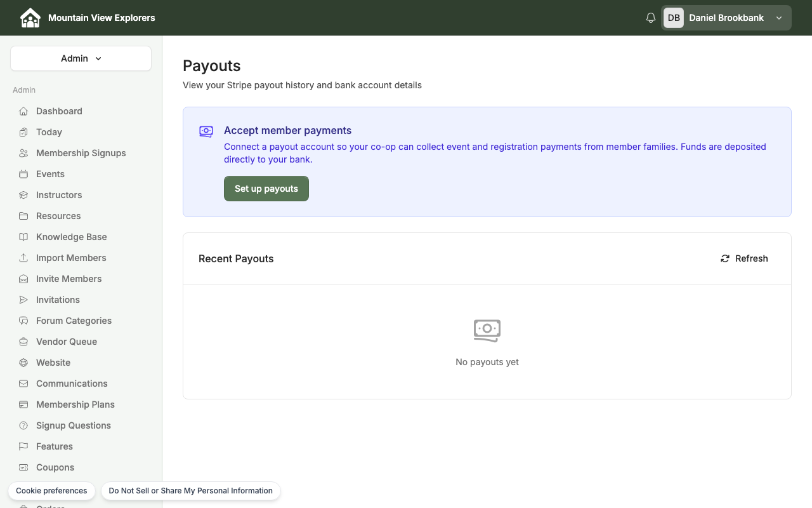
Task: Click the Membership Signups people icon
Action: click(x=23, y=153)
